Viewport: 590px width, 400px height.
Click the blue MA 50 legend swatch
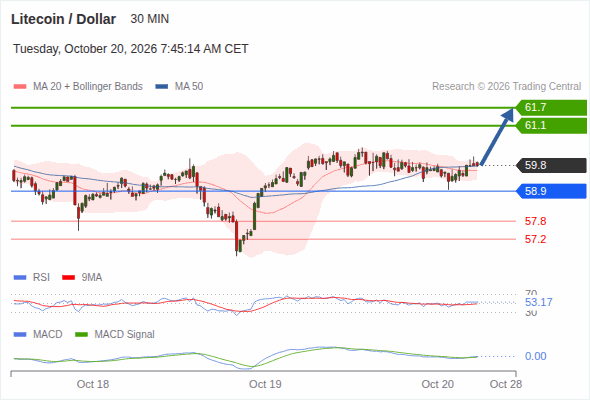click(x=162, y=87)
